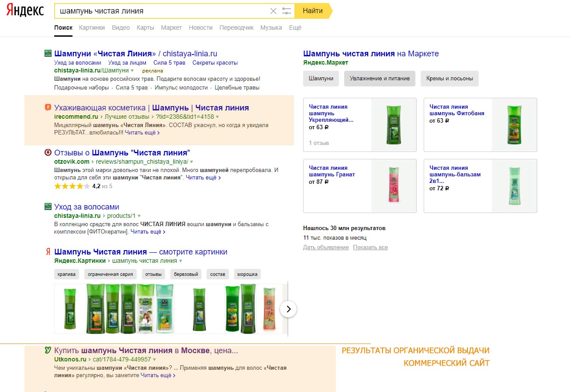Expand the dropdown arrow after the otzovik.com URL

tap(191, 162)
